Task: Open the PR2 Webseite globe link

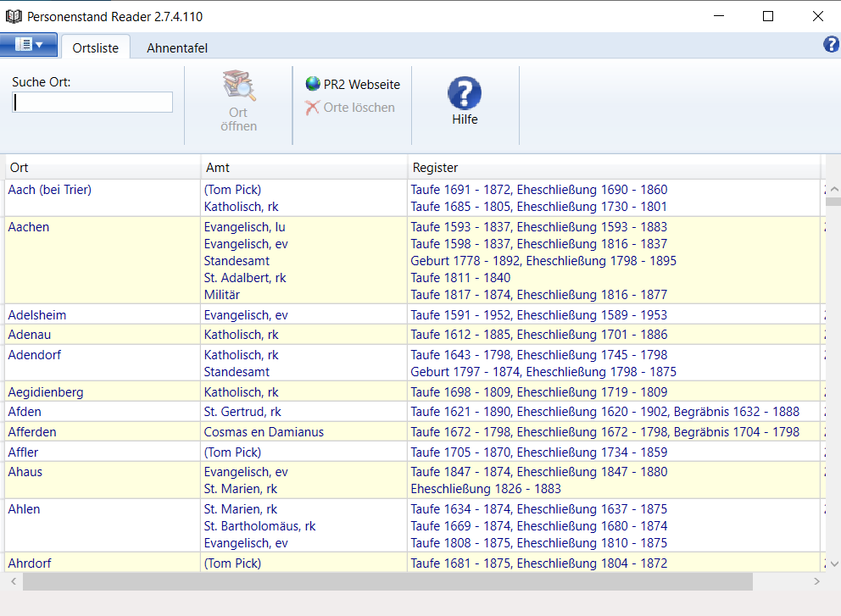Action: [313, 84]
